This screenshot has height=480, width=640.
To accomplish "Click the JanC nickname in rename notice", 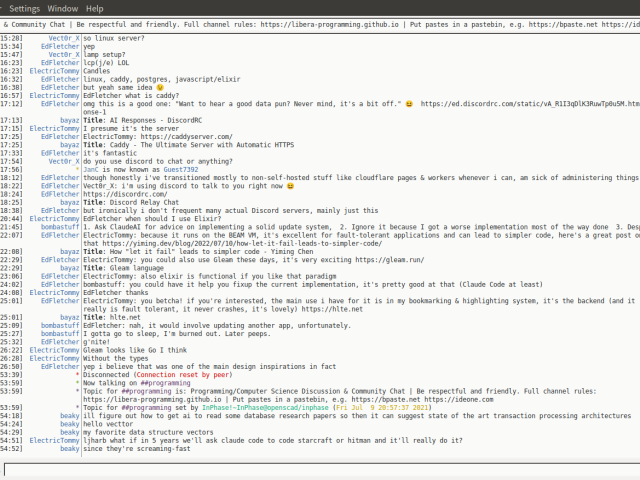I will point(91,170).
